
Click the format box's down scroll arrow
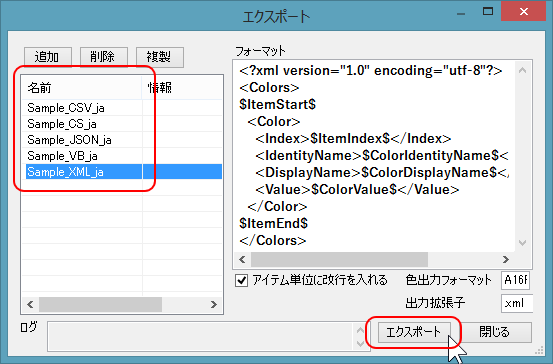click(523, 243)
